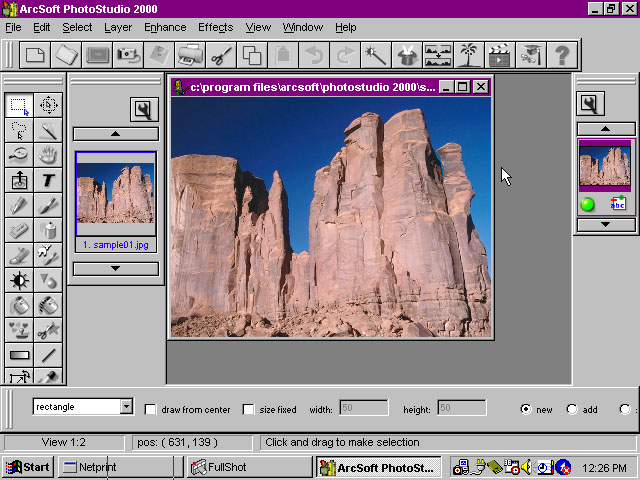Open the Enhance menu
640x480 pixels.
pos(164,27)
